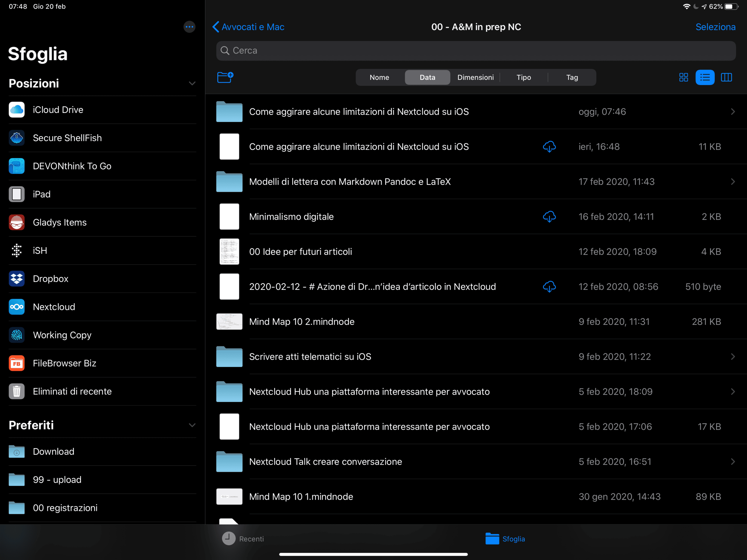Click the 'oggi, 07:46' date entry
747x560 pixels.
(x=602, y=111)
